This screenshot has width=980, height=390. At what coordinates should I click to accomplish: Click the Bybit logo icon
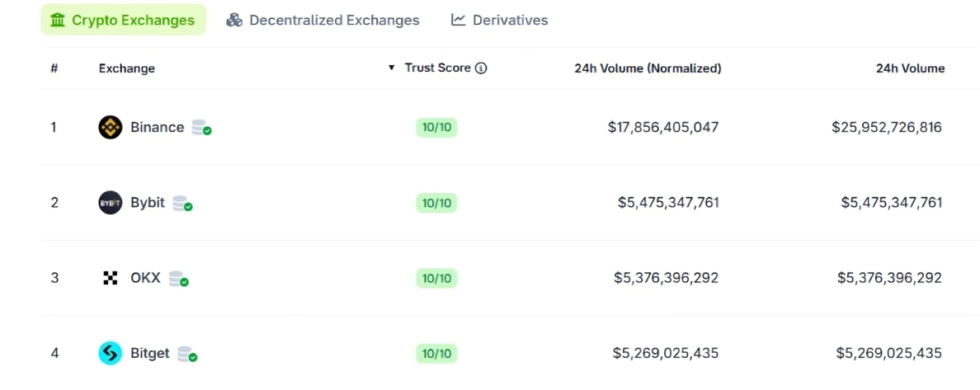111,203
